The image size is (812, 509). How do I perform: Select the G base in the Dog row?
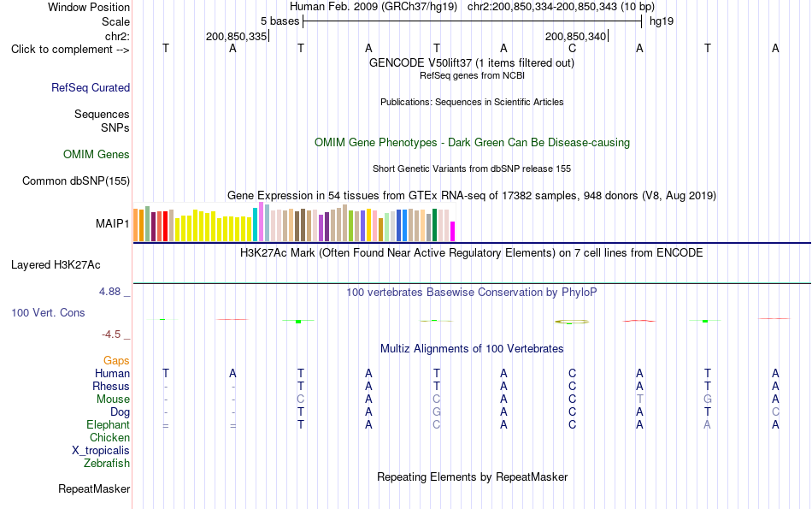[x=437, y=412]
